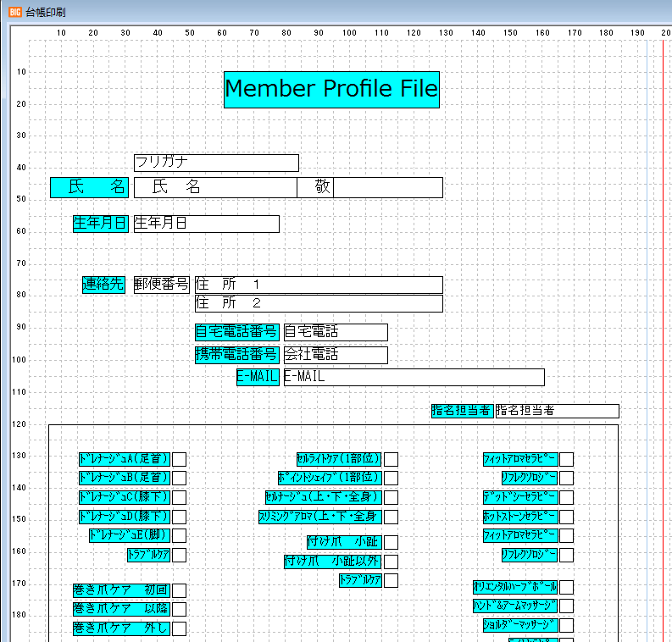Tick the ドレナージュE(脚) checkbox
Screen dimensions: 672x642
180,535
